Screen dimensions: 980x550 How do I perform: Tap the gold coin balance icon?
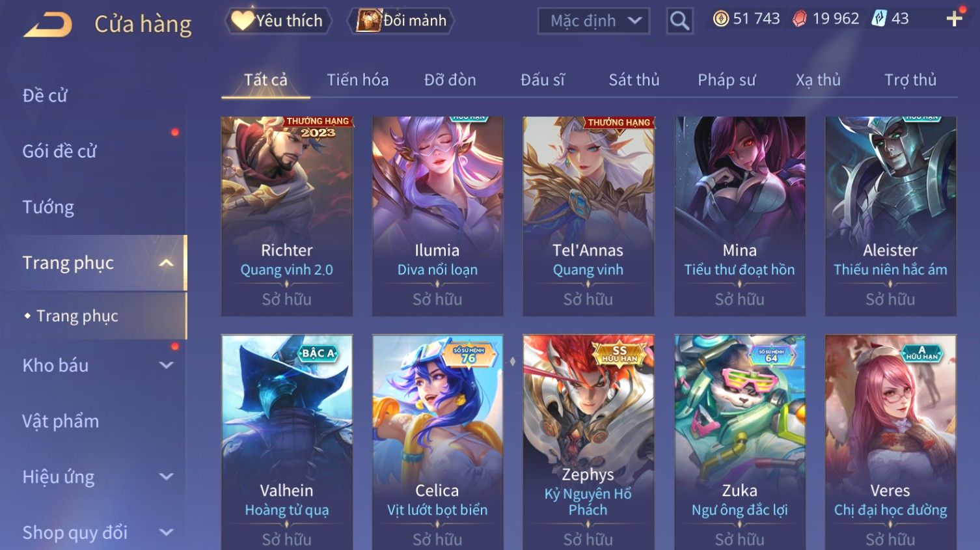720,19
